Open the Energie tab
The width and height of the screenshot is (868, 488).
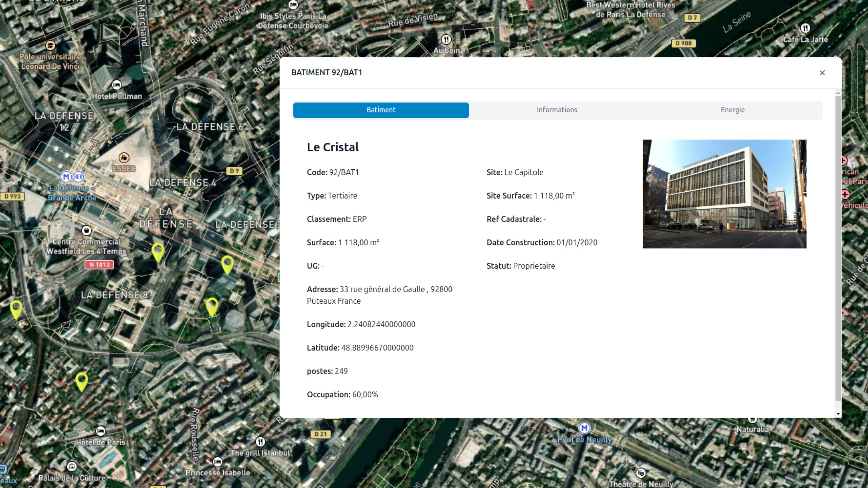tap(733, 110)
